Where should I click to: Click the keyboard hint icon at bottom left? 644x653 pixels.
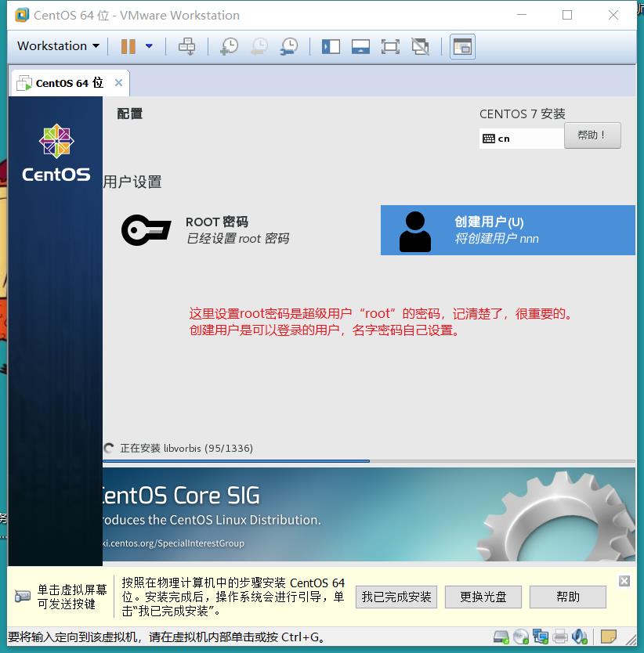(x=23, y=596)
